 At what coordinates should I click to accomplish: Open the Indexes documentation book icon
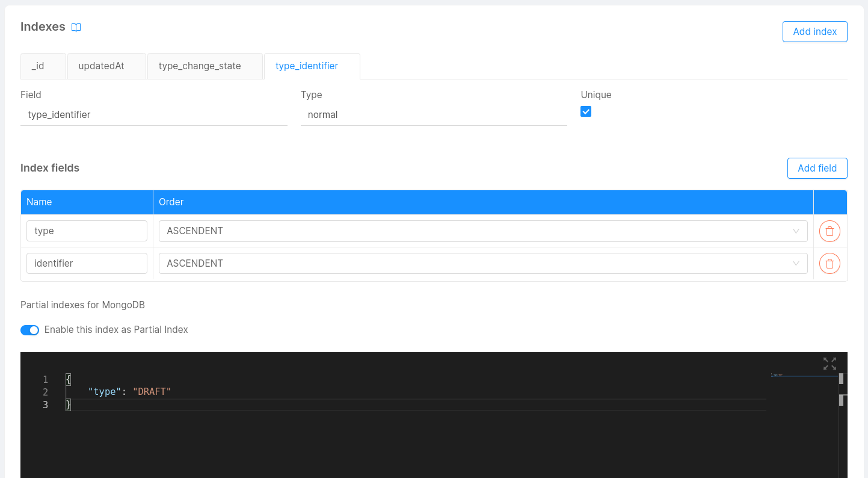pyautogui.click(x=76, y=28)
